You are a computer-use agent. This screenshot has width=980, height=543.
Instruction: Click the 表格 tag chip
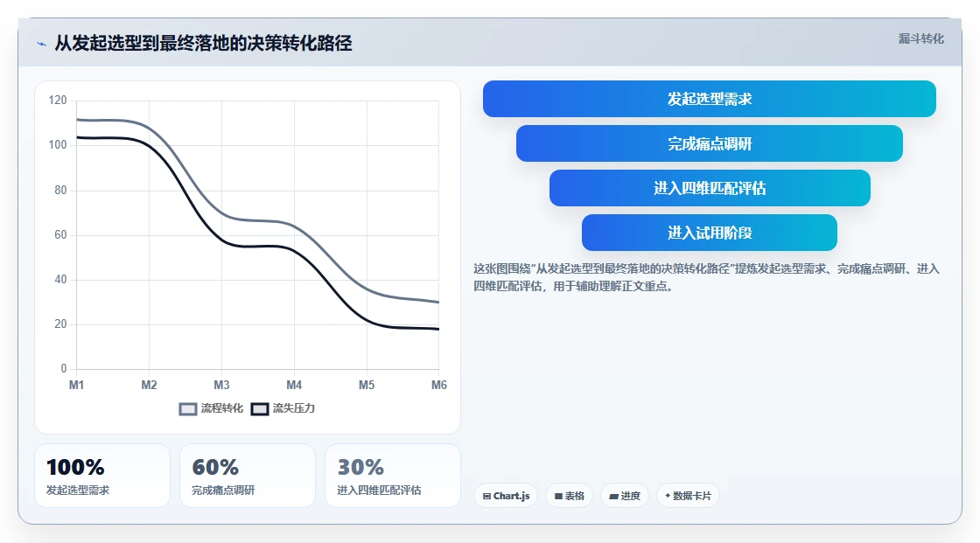[569, 496]
